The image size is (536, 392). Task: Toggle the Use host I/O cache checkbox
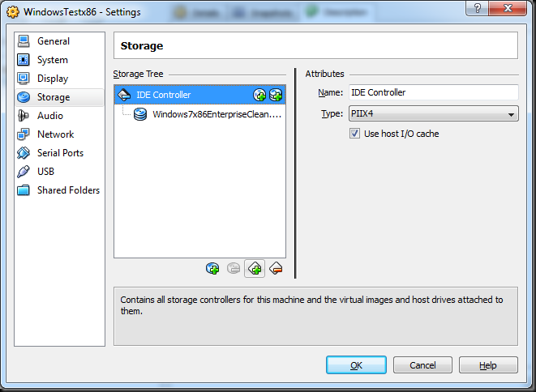354,134
